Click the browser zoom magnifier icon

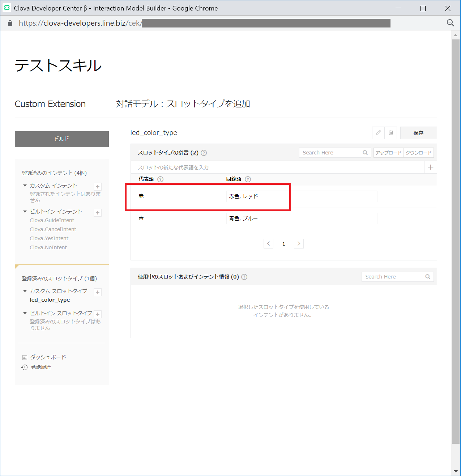point(450,23)
